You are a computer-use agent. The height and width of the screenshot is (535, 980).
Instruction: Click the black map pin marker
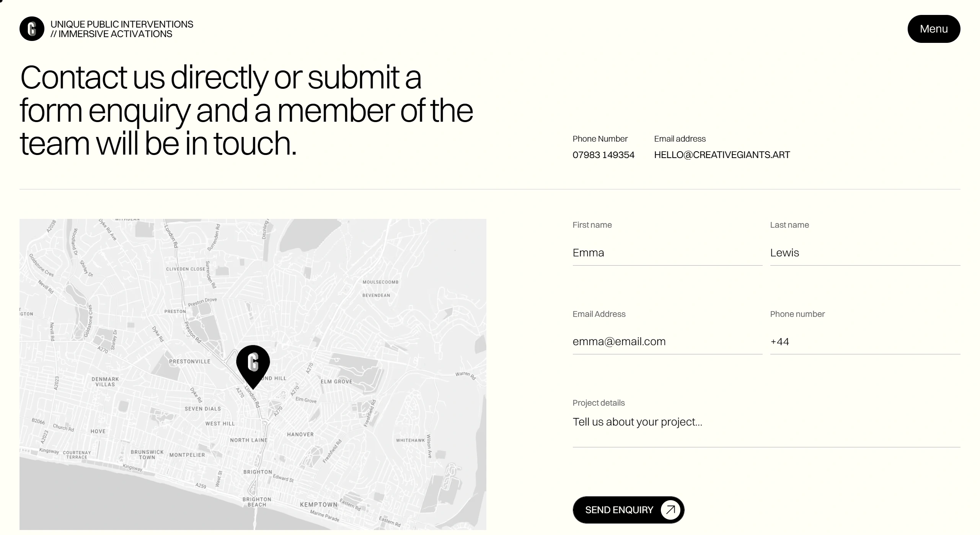tap(253, 364)
